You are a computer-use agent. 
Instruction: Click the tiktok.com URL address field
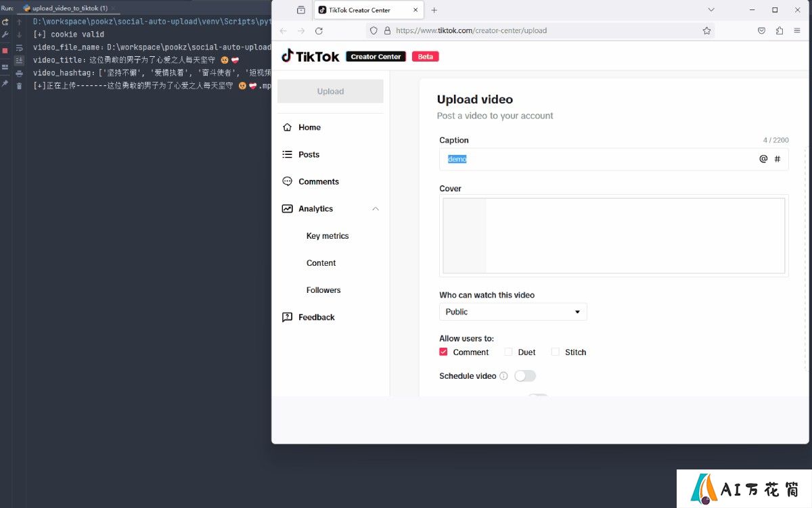click(541, 30)
